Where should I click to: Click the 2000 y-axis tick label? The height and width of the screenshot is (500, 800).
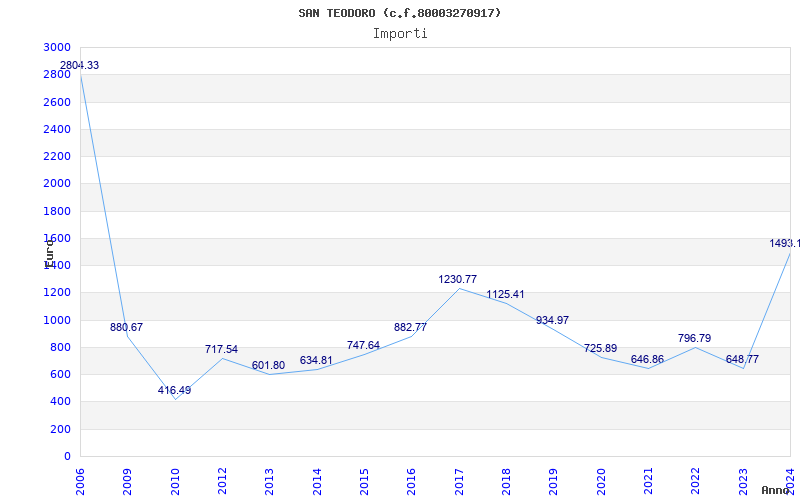(57, 184)
